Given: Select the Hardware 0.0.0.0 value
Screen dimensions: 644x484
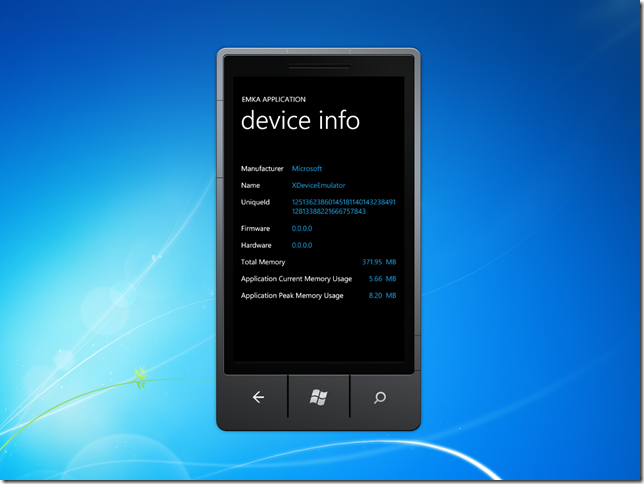Looking at the screenshot, I should point(302,245).
